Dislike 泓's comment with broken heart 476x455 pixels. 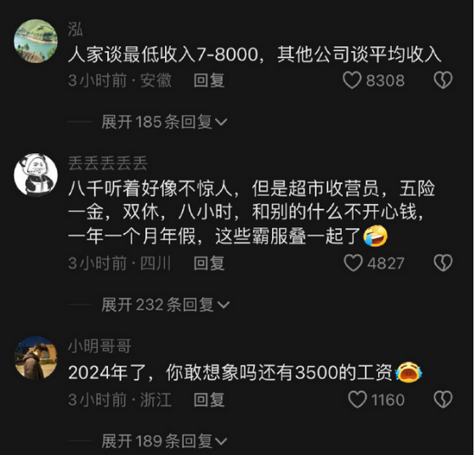(x=443, y=81)
